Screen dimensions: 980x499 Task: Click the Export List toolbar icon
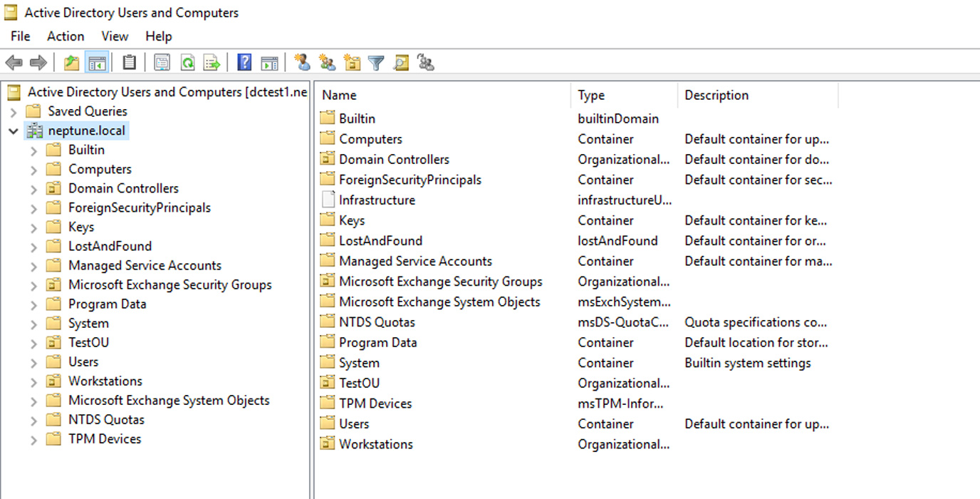[212, 63]
